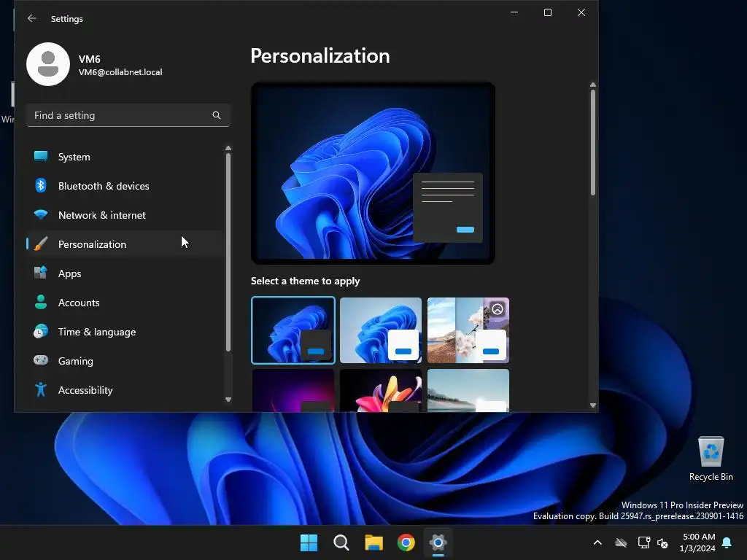Image resolution: width=747 pixels, height=560 pixels.
Task: Apply the gray Flow landscape theme
Action: pyautogui.click(x=468, y=391)
